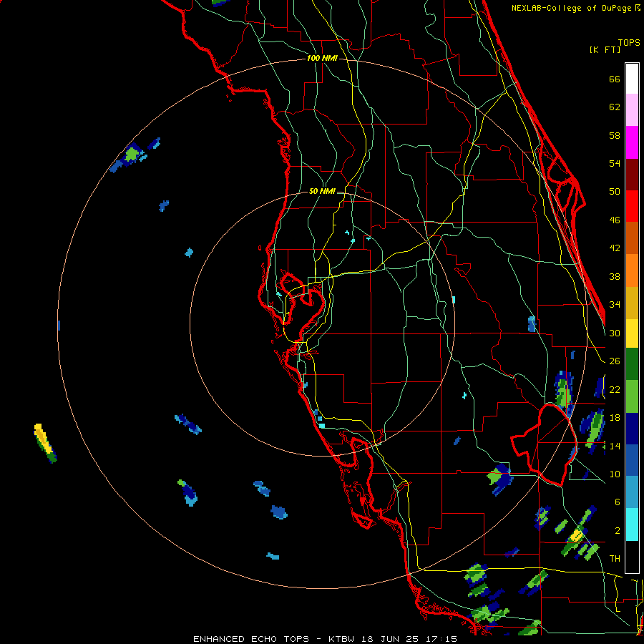Click the 66 legend value
The image size is (644, 644).
point(615,79)
